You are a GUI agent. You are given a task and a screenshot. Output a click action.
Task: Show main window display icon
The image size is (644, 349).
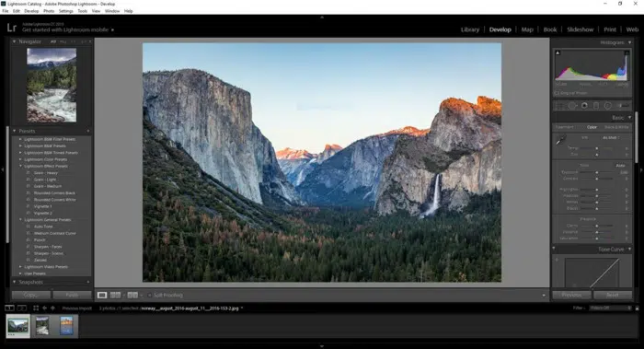click(x=9, y=308)
